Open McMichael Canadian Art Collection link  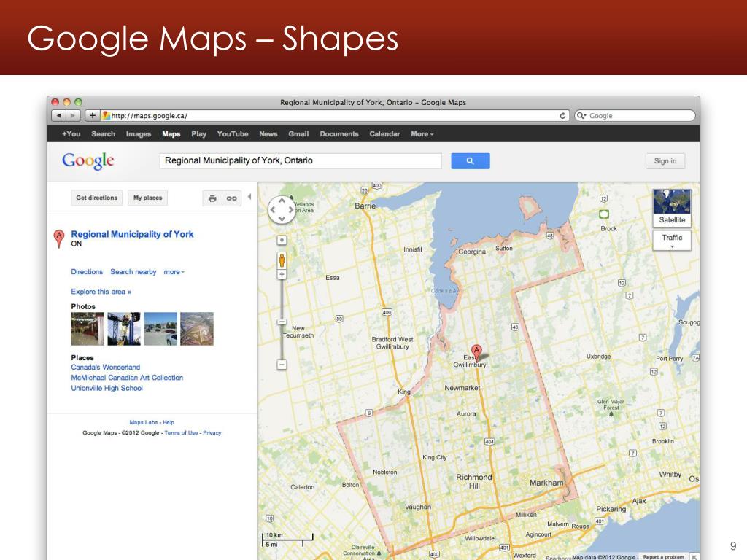click(127, 378)
